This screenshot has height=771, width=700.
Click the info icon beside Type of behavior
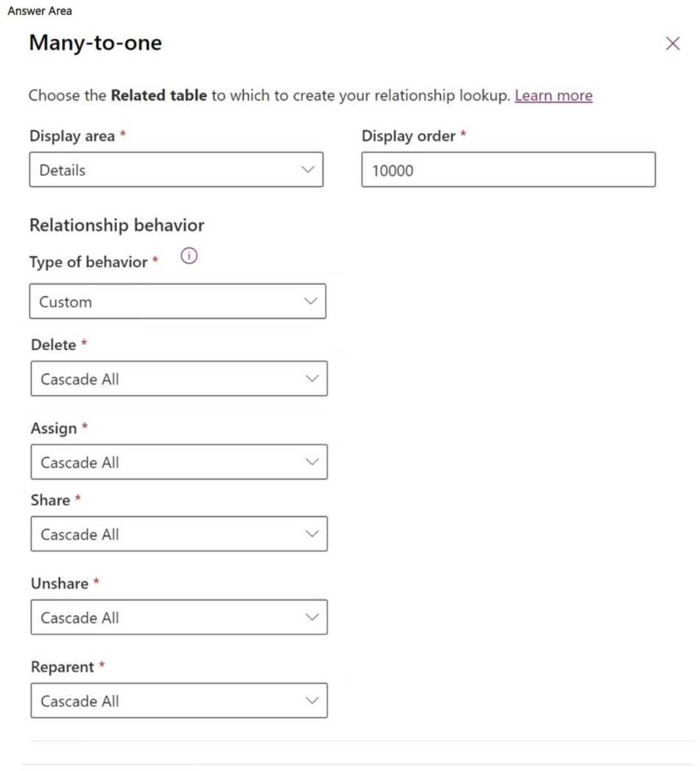click(x=189, y=256)
